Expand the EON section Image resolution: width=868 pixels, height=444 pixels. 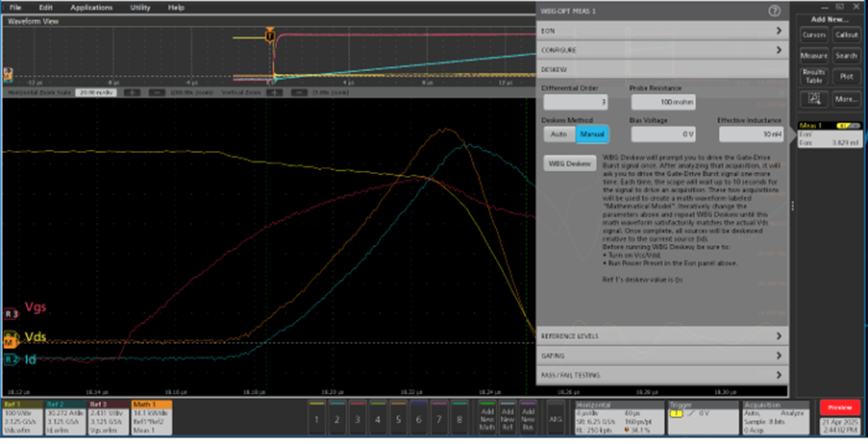click(662, 31)
